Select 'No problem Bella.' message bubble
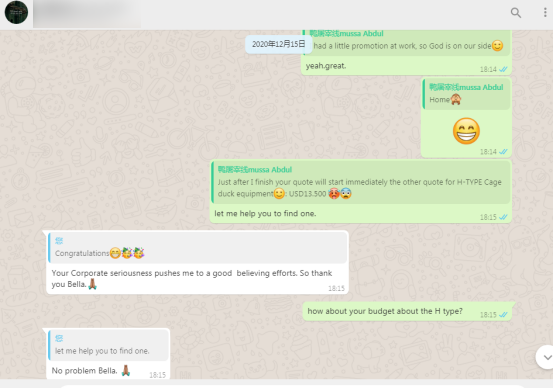 click(108, 354)
